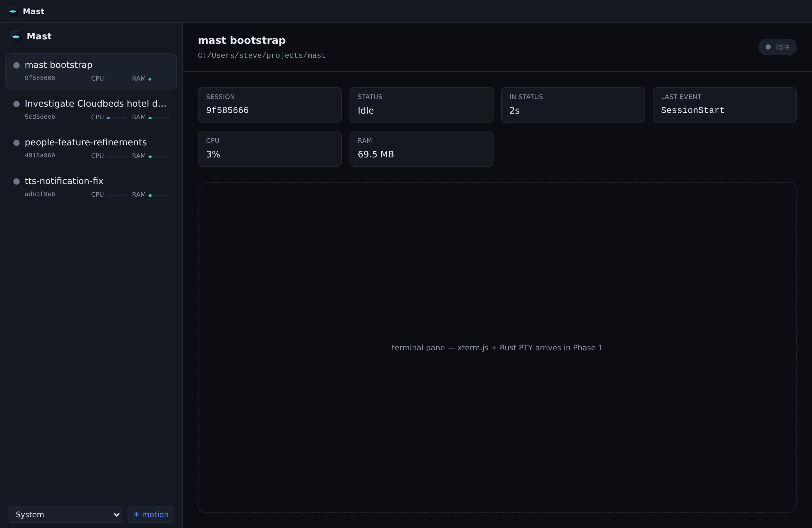Click the CPU 3% card
This screenshot has width=812, height=528.
(x=270, y=149)
